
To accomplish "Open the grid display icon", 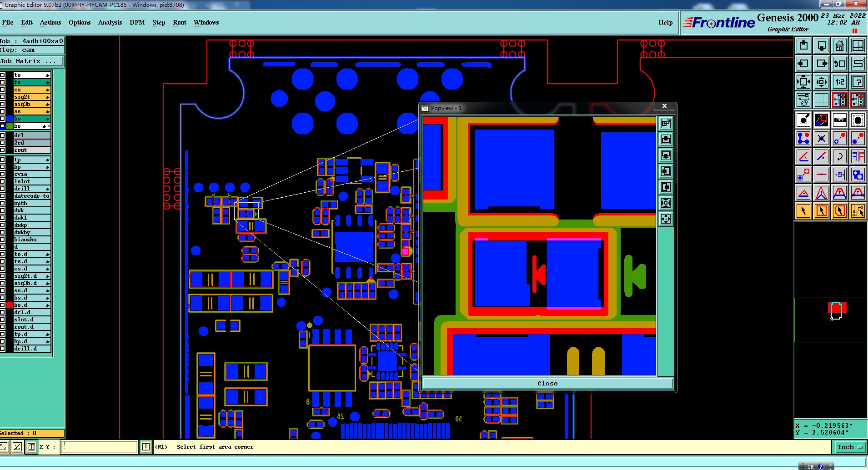I will (821, 100).
